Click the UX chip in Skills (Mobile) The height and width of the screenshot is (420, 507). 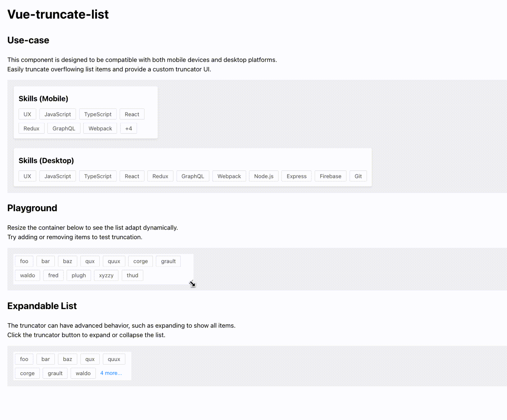point(27,114)
